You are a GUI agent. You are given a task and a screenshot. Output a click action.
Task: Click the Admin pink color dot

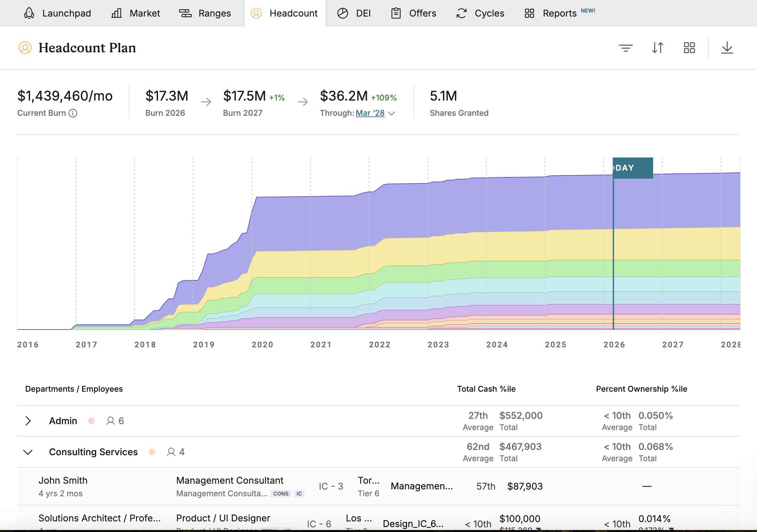click(x=91, y=421)
